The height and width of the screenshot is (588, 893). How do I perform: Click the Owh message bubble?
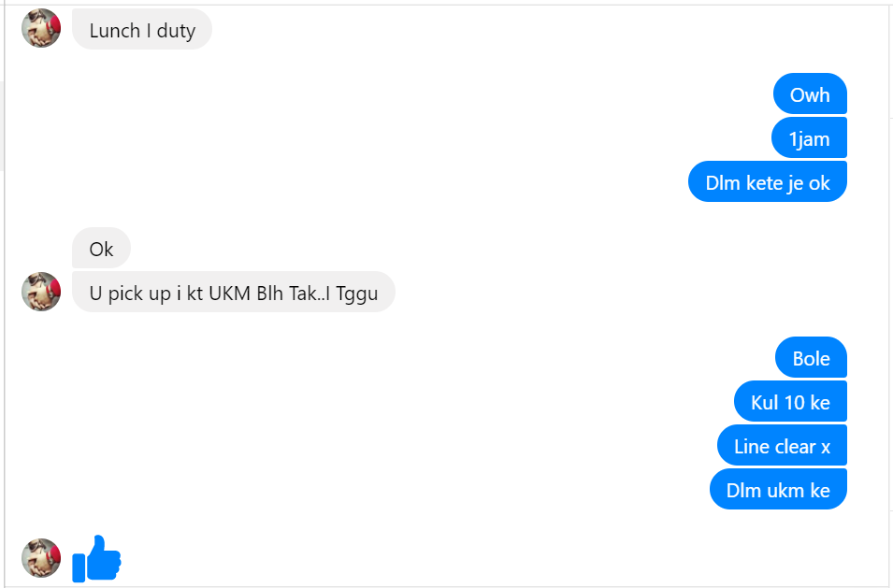click(x=810, y=93)
